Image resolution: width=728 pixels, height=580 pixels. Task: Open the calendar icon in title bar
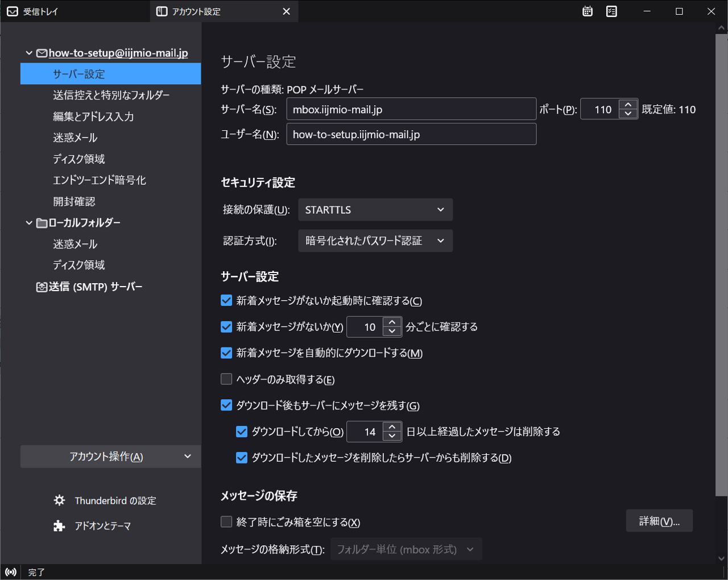(588, 11)
